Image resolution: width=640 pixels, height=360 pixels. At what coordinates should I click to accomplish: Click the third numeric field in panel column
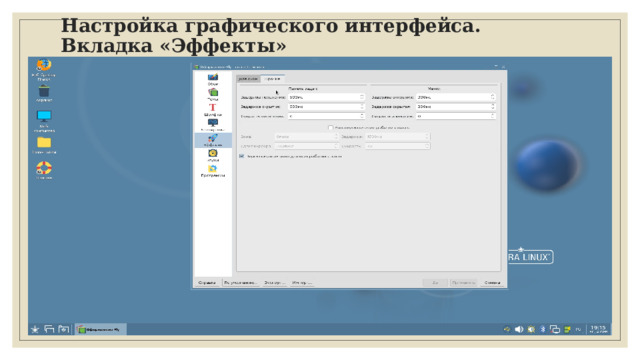coord(326,116)
